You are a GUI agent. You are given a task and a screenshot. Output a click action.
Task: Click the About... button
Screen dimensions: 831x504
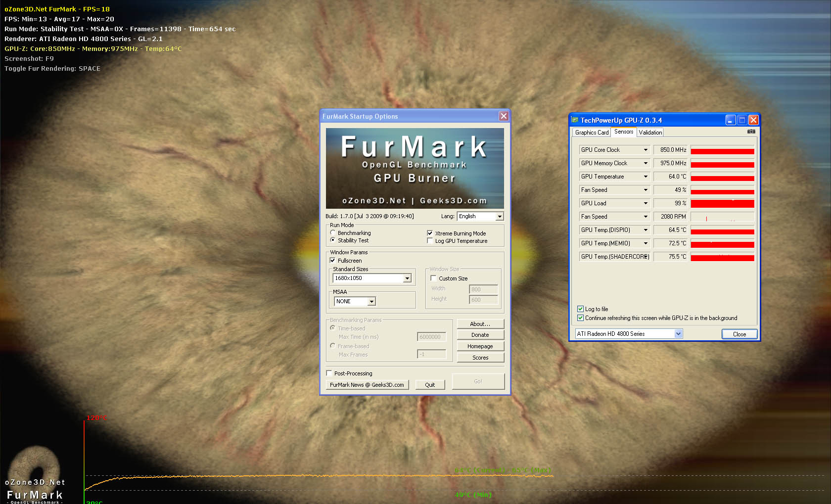tap(480, 323)
